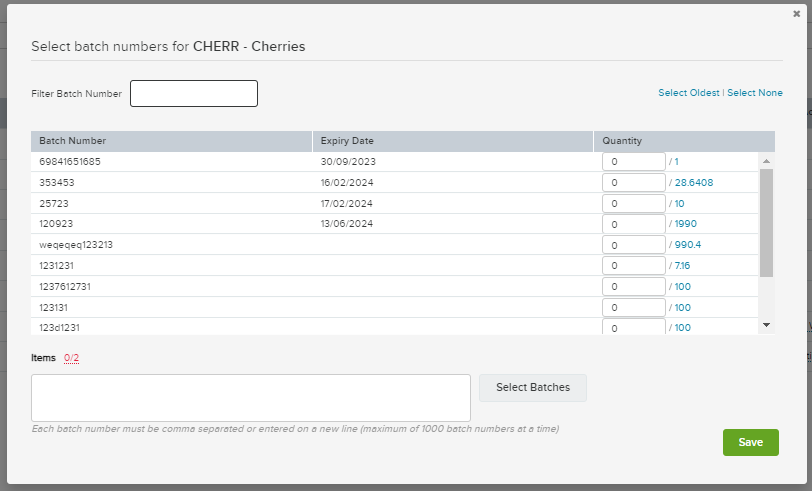Click the Select None link

coord(755,93)
